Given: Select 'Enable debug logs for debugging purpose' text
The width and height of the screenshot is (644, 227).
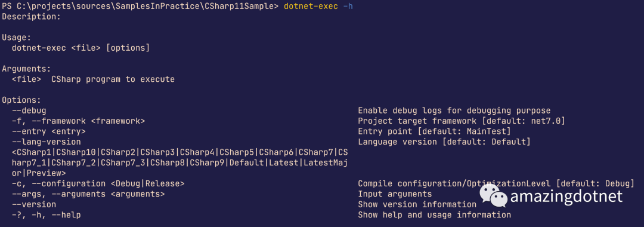Looking at the screenshot, I should (x=454, y=111).
